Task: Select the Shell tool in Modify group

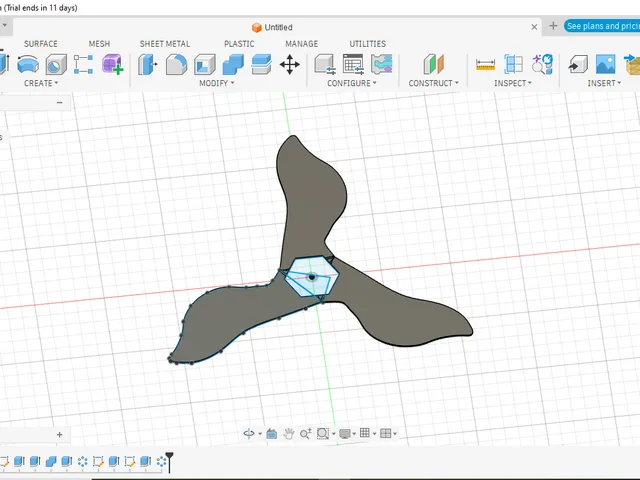Action: (x=204, y=64)
